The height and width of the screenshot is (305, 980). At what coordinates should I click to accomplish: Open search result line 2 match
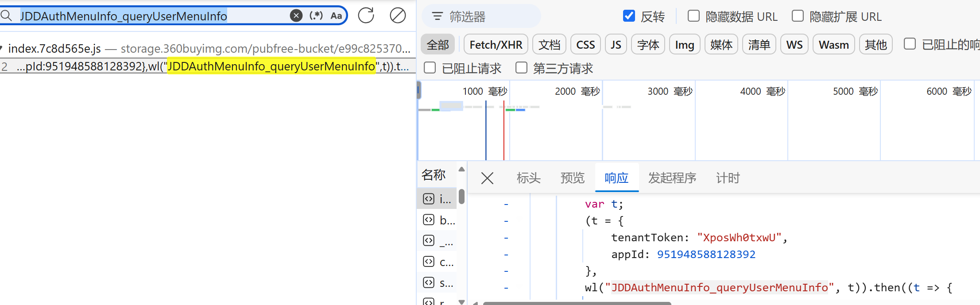pos(208,66)
